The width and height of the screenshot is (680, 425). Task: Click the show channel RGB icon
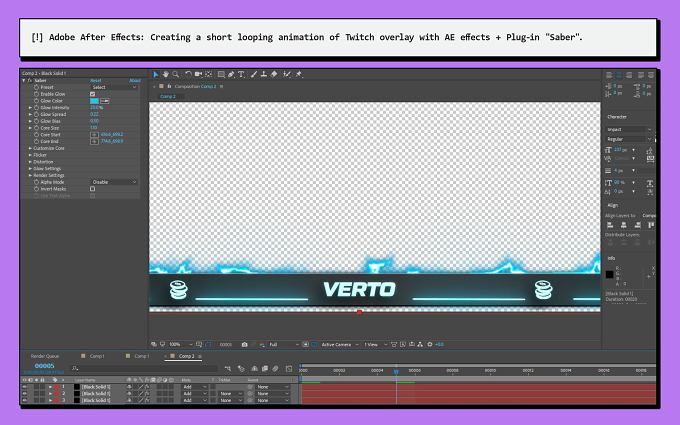262,344
